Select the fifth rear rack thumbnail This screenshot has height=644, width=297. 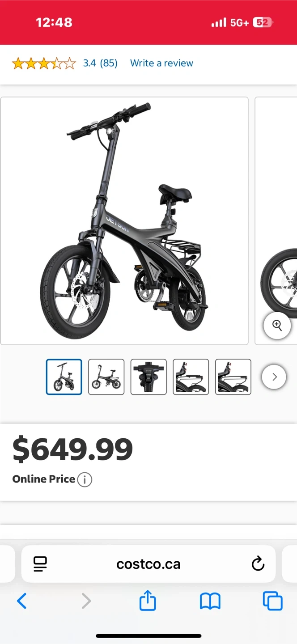coord(233,377)
